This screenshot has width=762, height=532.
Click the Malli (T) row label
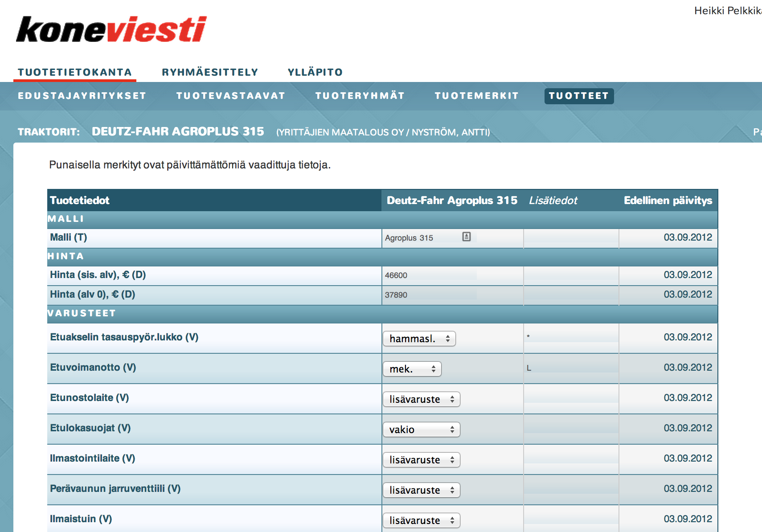(x=68, y=237)
